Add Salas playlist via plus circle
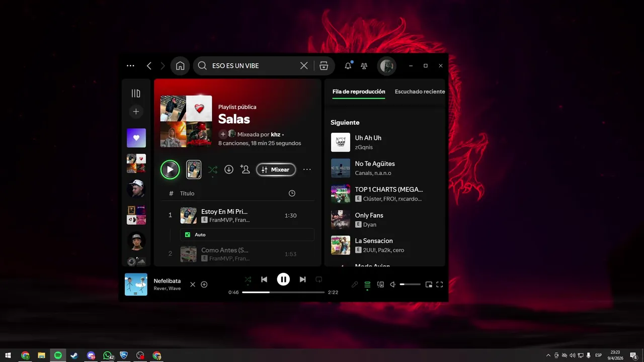Image resolution: width=644 pixels, height=362 pixels. (x=223, y=134)
